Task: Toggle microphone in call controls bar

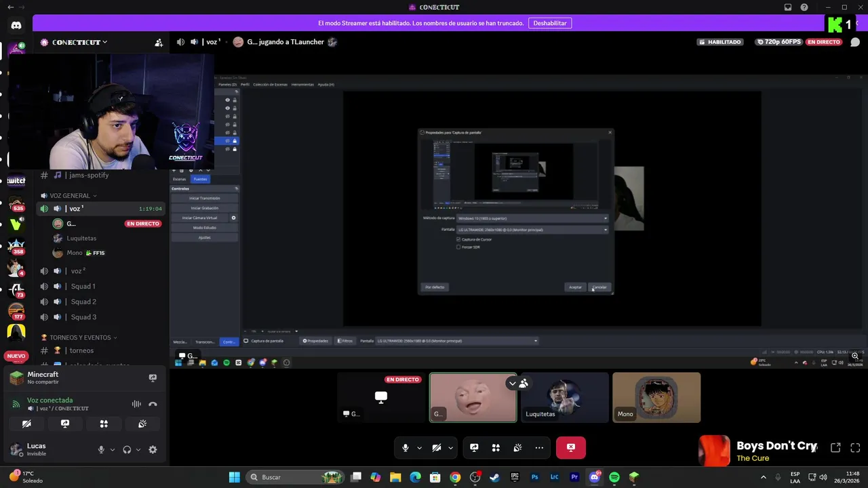Action: tap(406, 447)
